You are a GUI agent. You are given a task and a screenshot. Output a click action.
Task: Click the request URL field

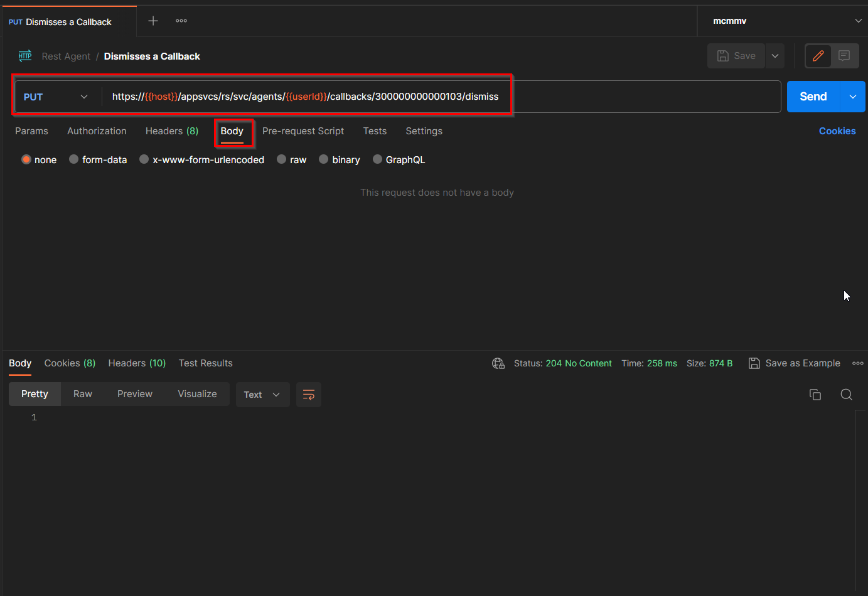tap(442, 97)
